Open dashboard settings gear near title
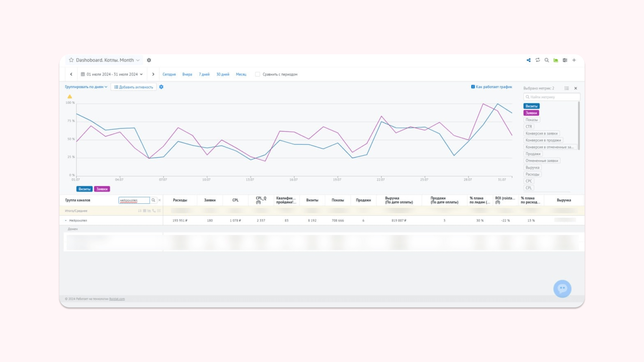This screenshot has height=362, width=644. click(x=149, y=60)
